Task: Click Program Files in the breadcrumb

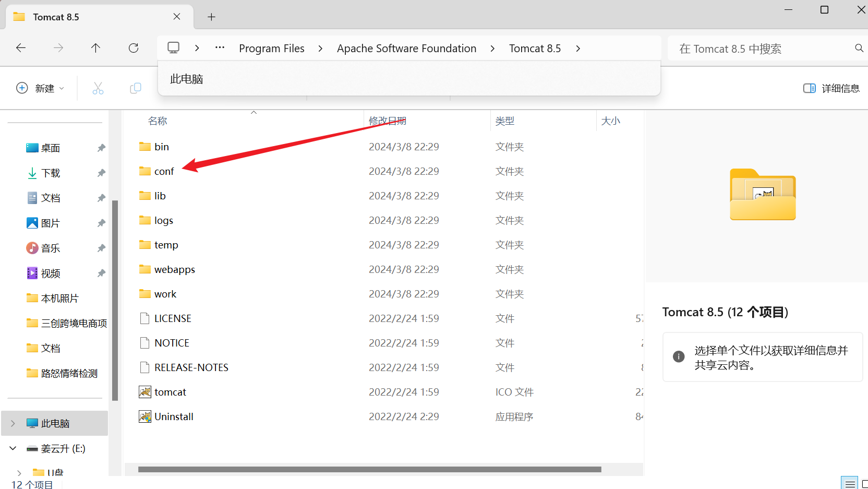Action: (272, 49)
